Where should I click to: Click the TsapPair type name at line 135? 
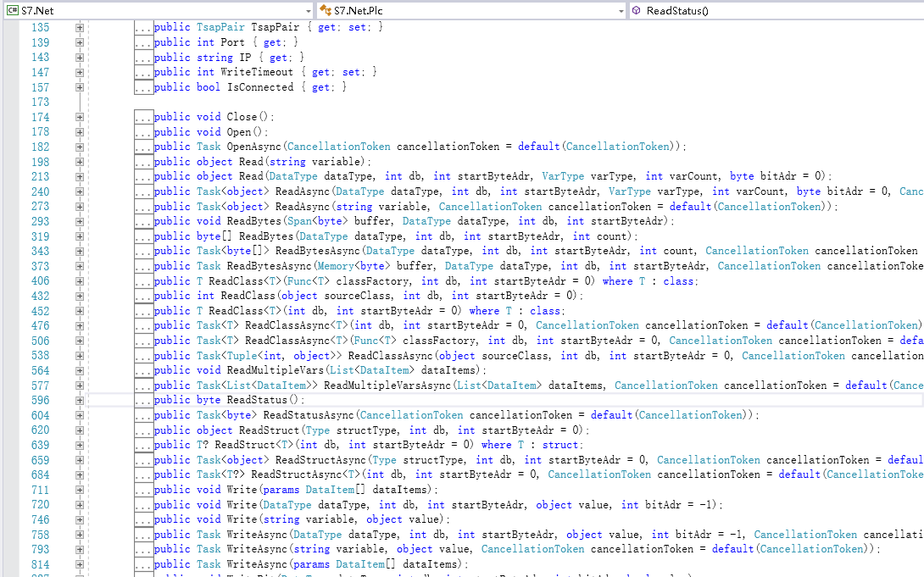point(220,27)
